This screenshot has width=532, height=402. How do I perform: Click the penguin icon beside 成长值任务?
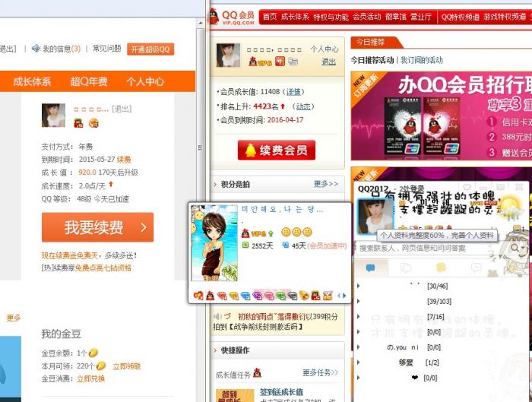pos(257,372)
